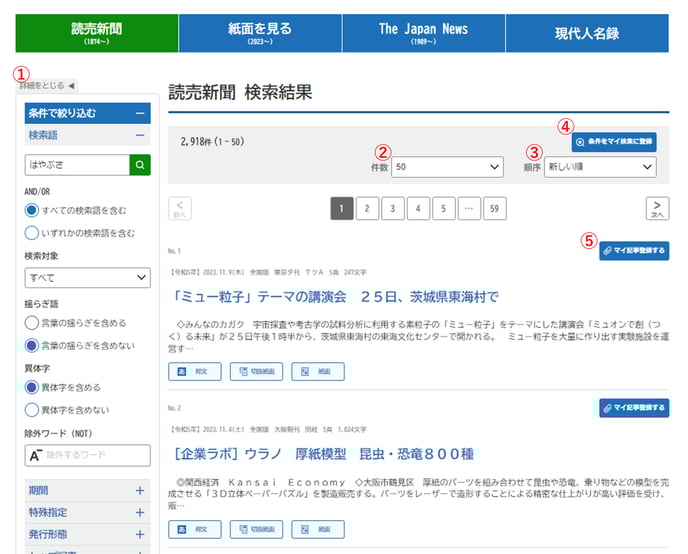Screen dimensions: 688x554
Task: Switch to 紙面を見る tab
Action: [x=258, y=33]
